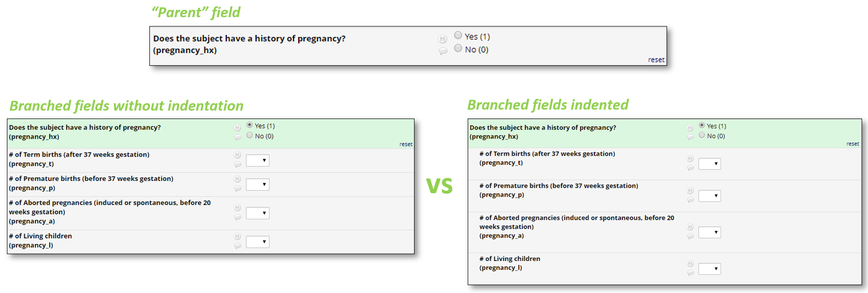View Living children history icon in the indented panel
The height and width of the screenshot is (293, 868).
(690, 264)
